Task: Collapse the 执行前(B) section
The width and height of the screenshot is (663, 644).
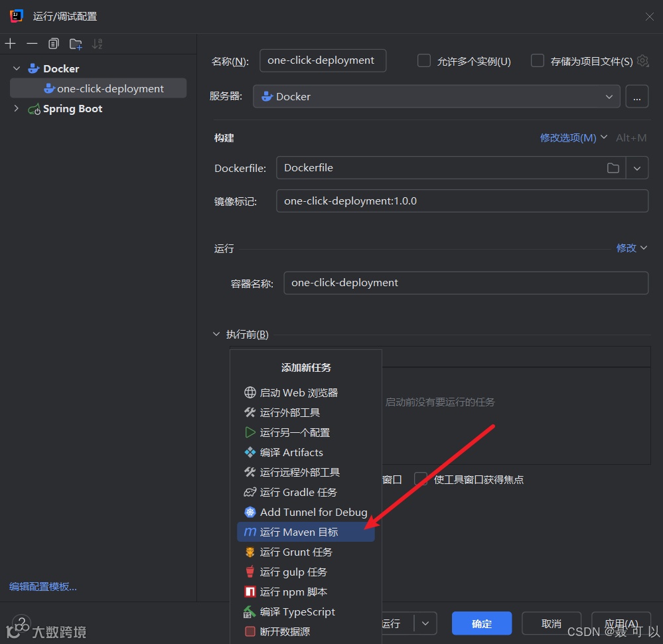Action: 216,334
